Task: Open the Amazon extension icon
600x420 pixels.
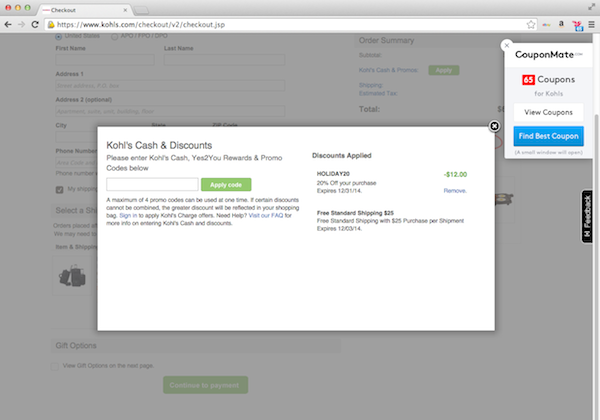Action: 561,24
